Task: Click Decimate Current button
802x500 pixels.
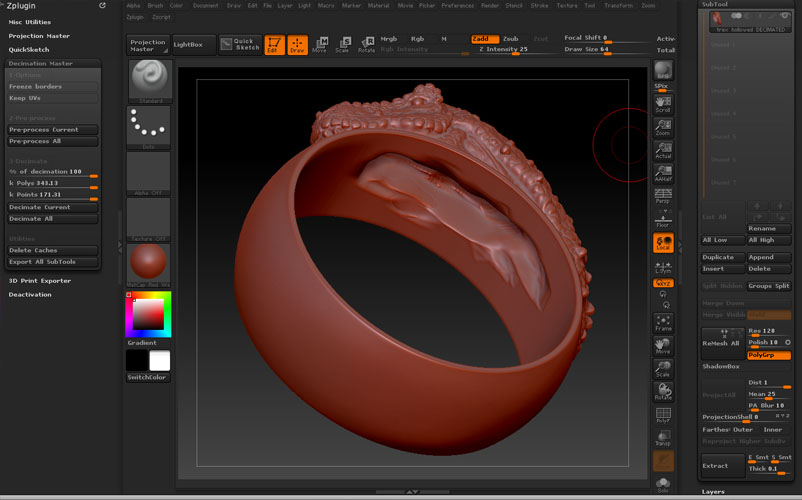Action: coord(52,208)
